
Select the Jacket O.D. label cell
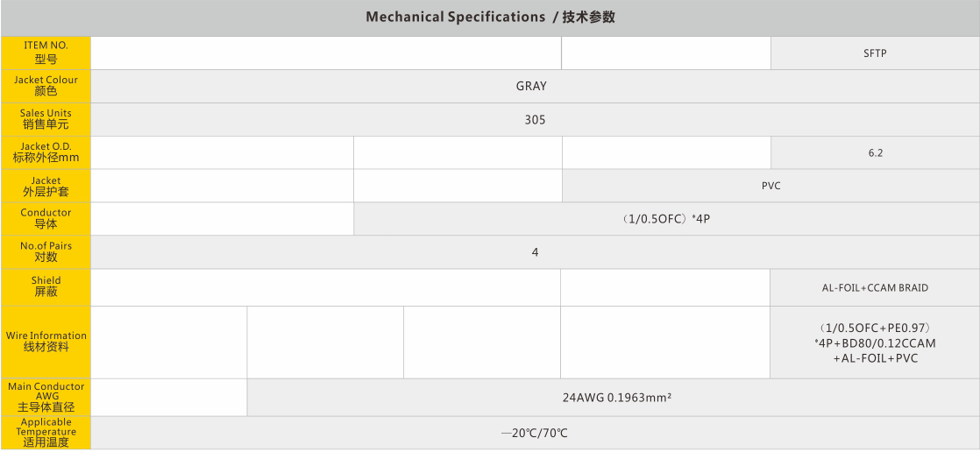coord(46,152)
